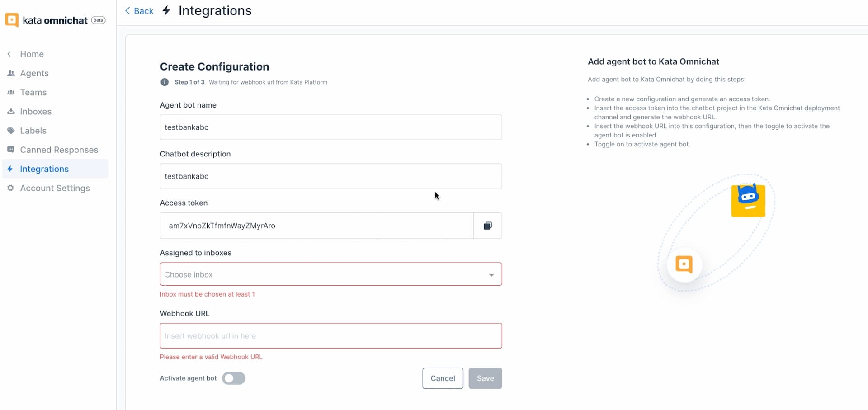
Task: Click the robot bot illustration icon
Action: tap(748, 200)
